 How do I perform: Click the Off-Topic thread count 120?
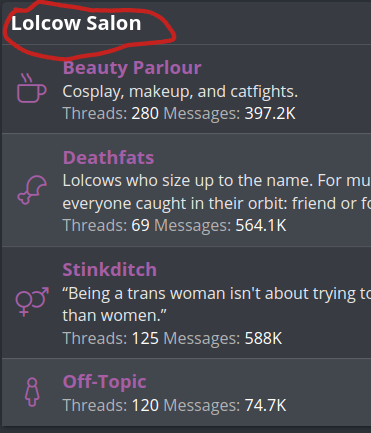[145, 405]
